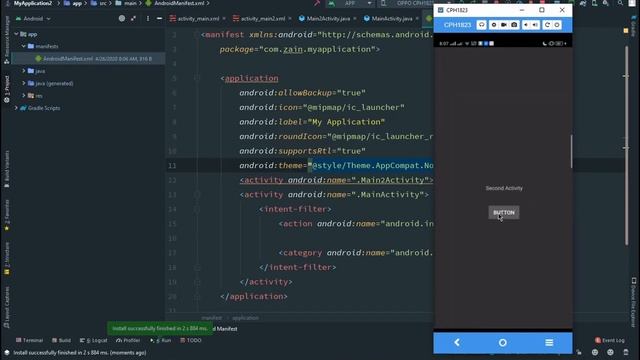
Task: Click the fold marker beside line 13
Action: (x=197, y=195)
